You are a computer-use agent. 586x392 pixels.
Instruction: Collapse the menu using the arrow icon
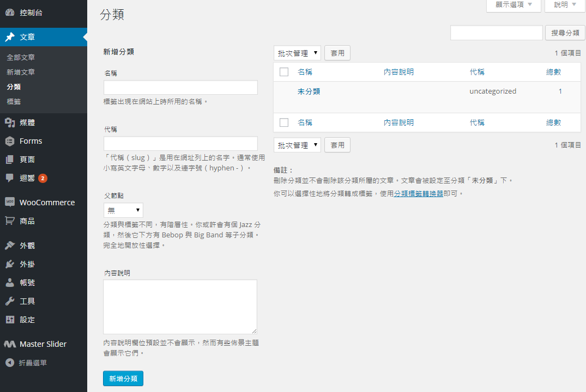tap(9, 363)
